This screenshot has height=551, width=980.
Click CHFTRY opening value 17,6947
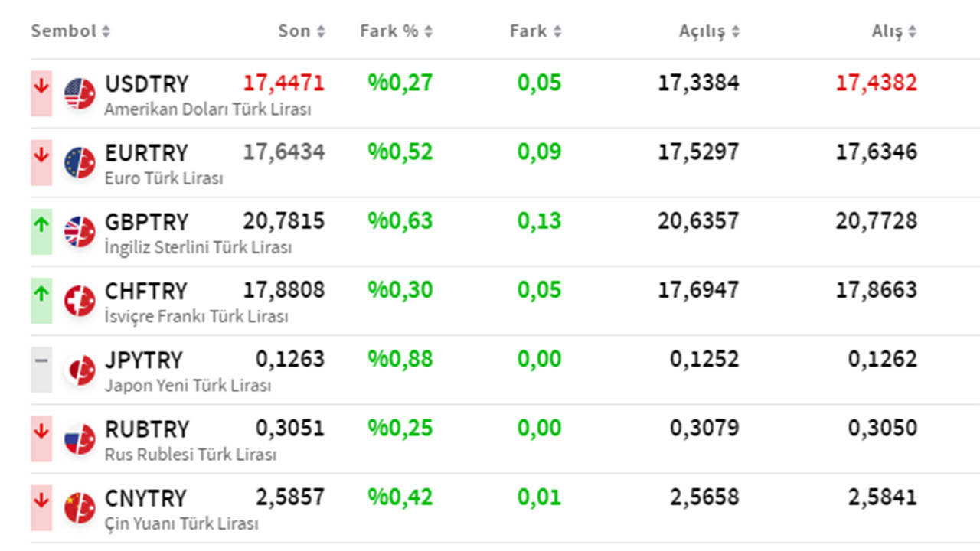tap(699, 290)
